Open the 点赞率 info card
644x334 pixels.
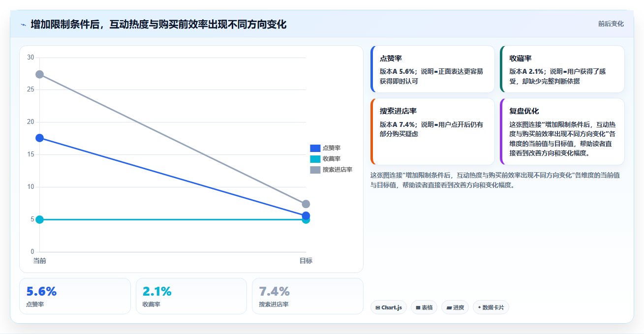click(432, 69)
